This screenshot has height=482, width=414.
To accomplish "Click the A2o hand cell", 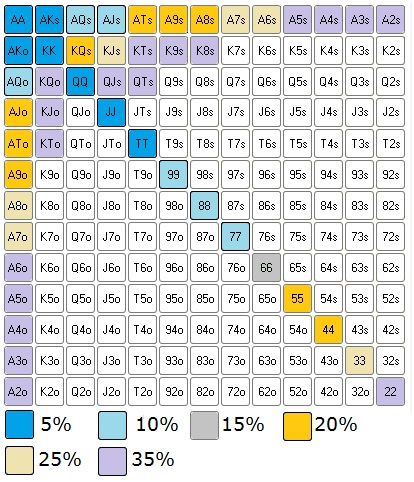I will (x=19, y=391).
